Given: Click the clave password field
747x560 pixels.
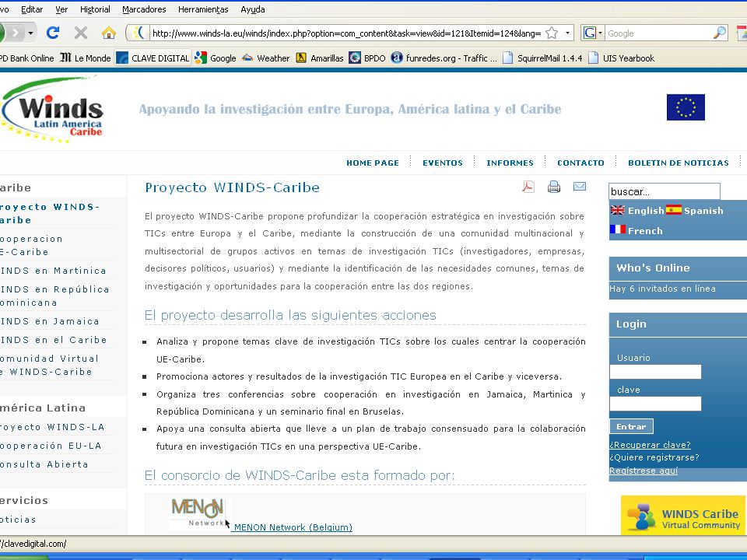Looking at the screenshot, I should pos(655,404).
